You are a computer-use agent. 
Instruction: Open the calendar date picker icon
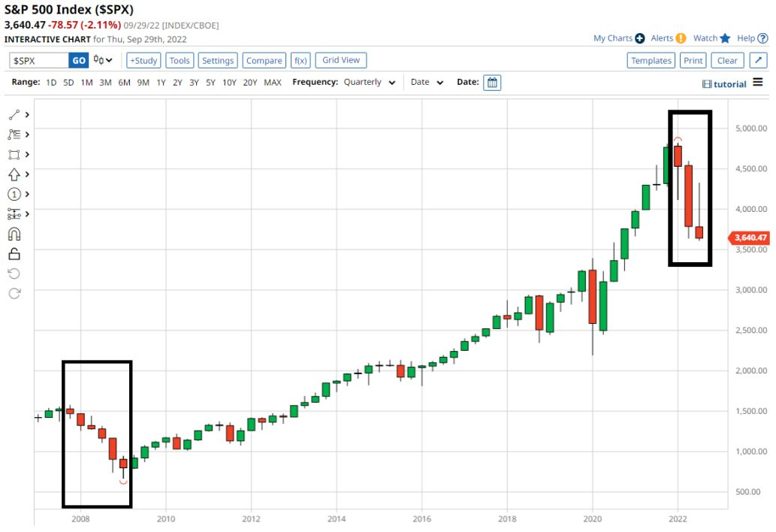pos(492,83)
